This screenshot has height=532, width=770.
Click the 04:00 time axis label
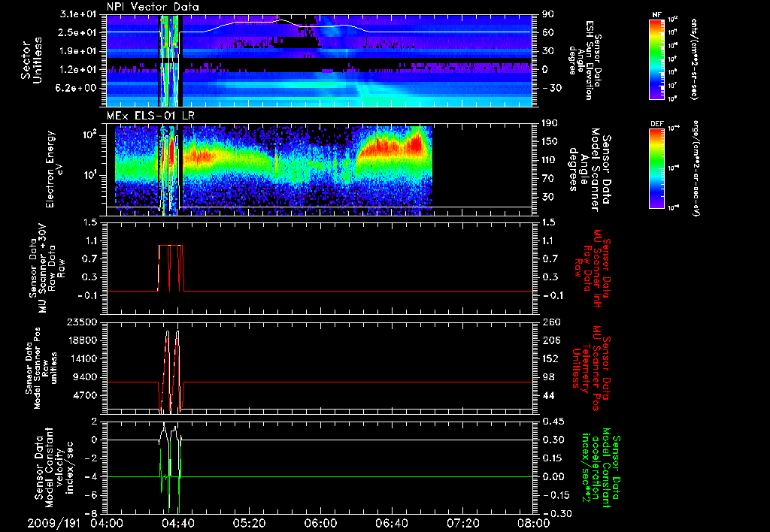(107, 523)
